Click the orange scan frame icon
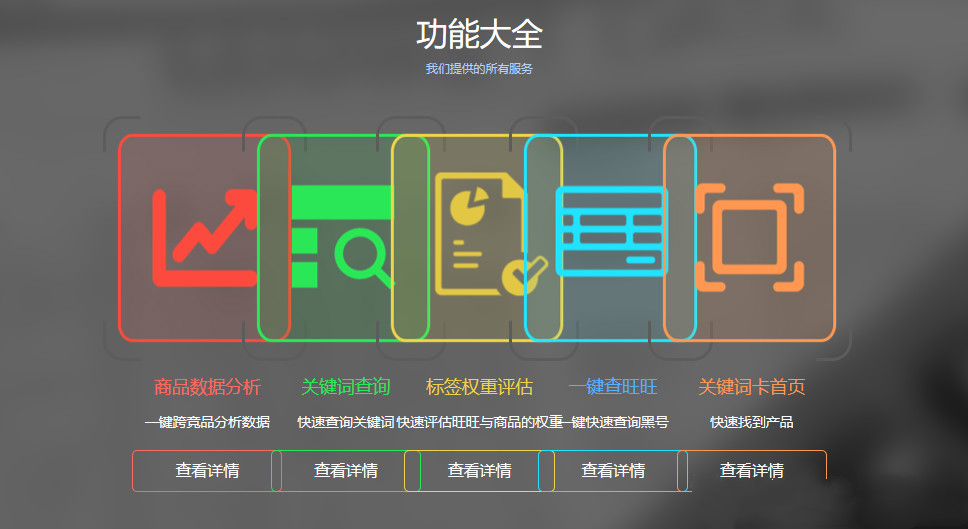Screen dimensions: 968x529 [749, 237]
